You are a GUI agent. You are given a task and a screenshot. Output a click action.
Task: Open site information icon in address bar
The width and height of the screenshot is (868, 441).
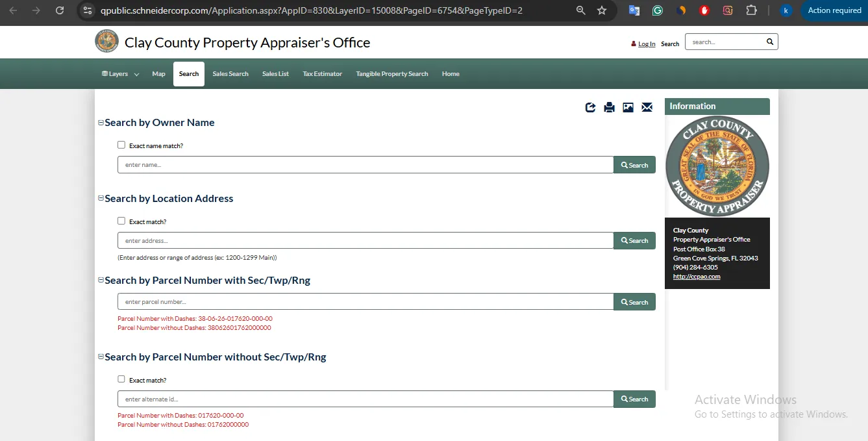coord(88,10)
